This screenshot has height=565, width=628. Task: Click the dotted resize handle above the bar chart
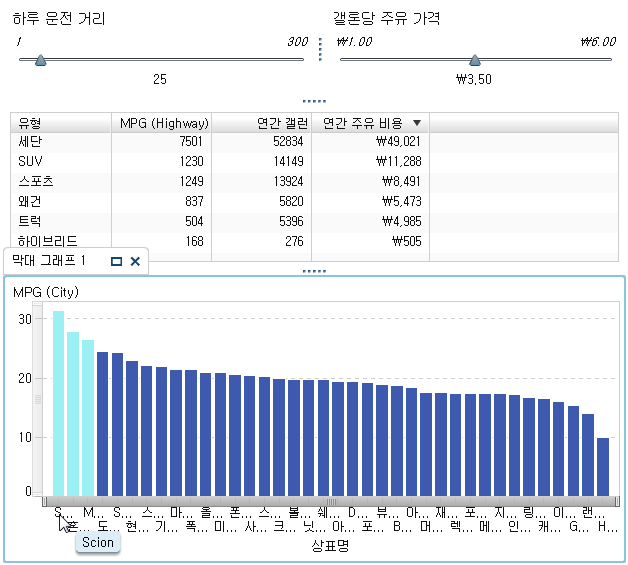[x=314, y=271]
